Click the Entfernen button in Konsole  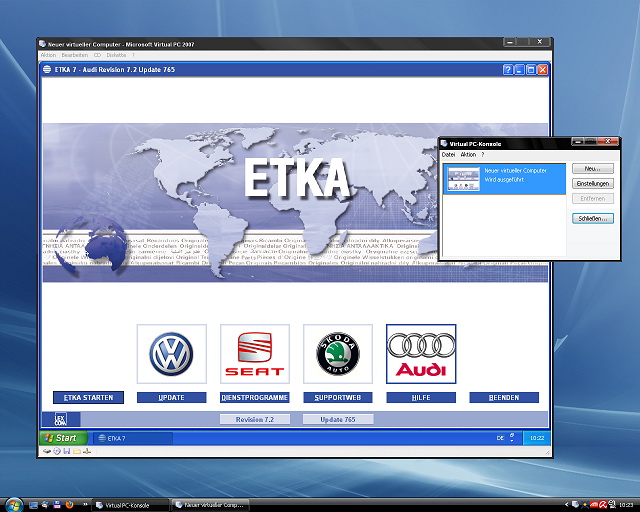click(593, 198)
